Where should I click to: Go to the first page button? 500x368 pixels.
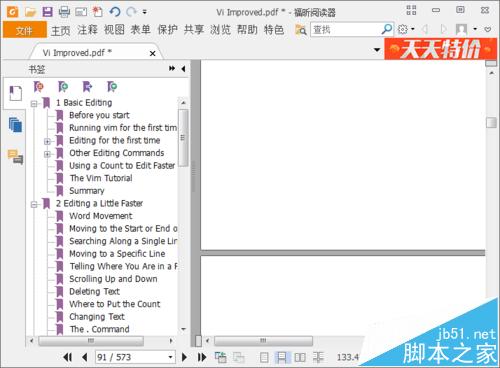(67, 357)
